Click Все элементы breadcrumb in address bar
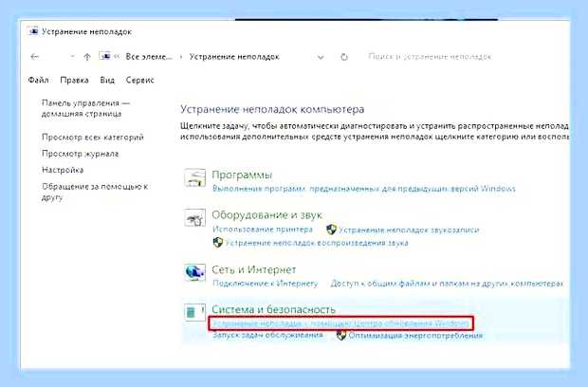Screen dimensions: 588x387 pyautogui.click(x=149, y=57)
